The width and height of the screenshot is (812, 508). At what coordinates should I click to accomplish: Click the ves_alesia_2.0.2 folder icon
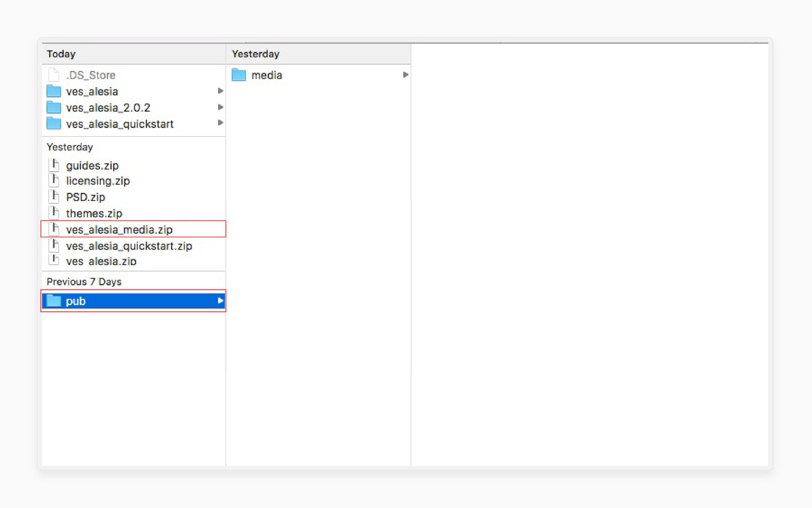[54, 107]
